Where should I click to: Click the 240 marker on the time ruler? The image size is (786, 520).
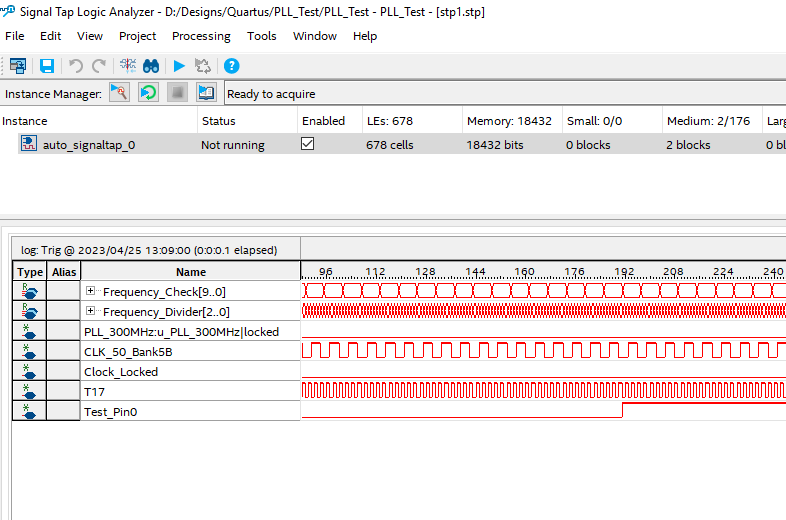[x=773, y=271]
